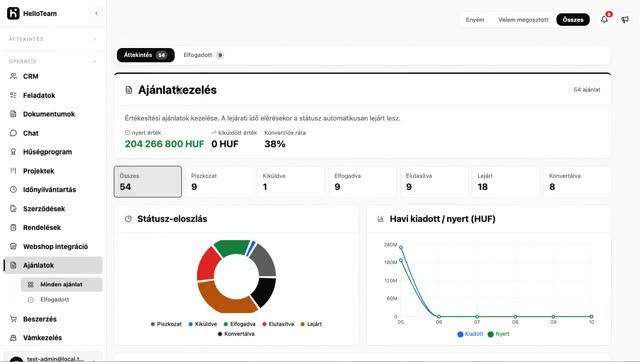
Task: Open the notifications bell
Action: pyautogui.click(x=604, y=20)
